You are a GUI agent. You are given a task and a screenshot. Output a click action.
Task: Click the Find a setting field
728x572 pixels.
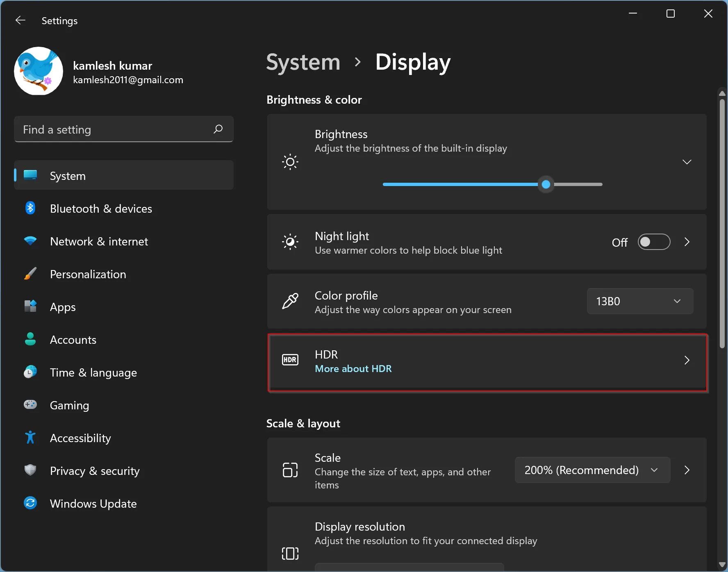point(115,129)
